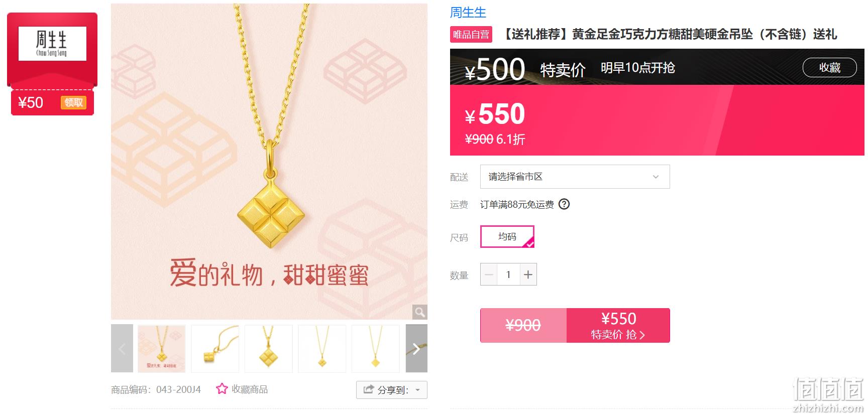Viewport: 868px width, 417px height.
Task: Click the Chow Sang Sang brand logo
Action: tap(52, 44)
